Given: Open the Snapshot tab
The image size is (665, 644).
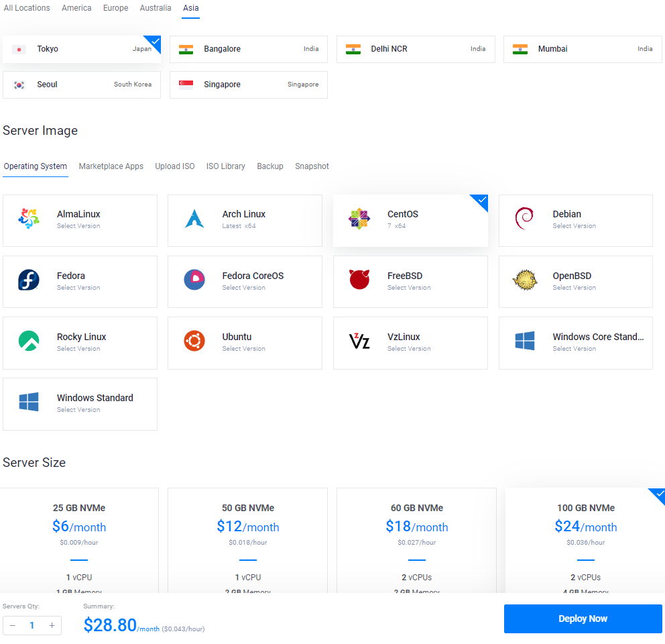Looking at the screenshot, I should pos(312,166).
